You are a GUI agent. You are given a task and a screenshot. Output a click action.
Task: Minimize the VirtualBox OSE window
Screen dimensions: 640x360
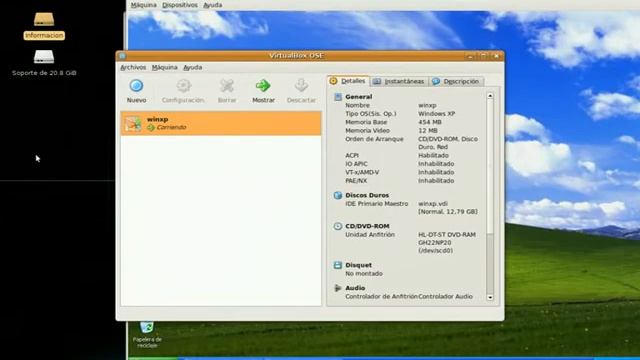point(470,56)
